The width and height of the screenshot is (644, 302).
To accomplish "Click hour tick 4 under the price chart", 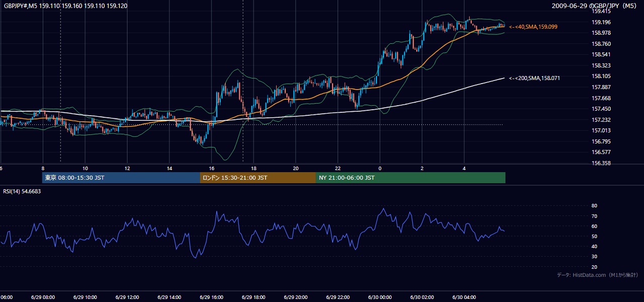I will pos(464,169).
